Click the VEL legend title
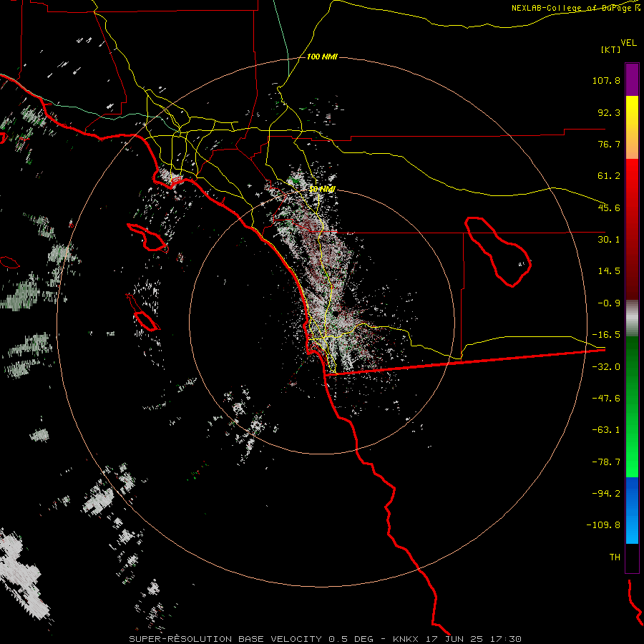Image resolution: width=644 pixels, height=644 pixels. (x=628, y=43)
